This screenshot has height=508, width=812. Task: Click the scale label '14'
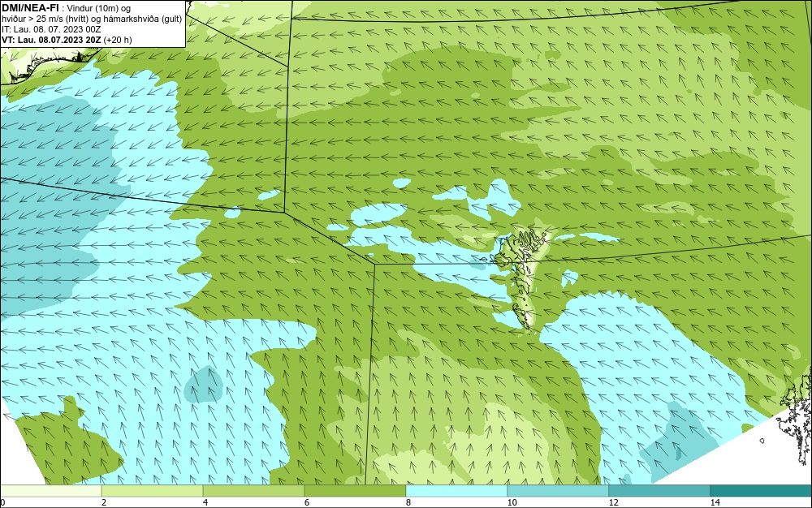[715, 502]
